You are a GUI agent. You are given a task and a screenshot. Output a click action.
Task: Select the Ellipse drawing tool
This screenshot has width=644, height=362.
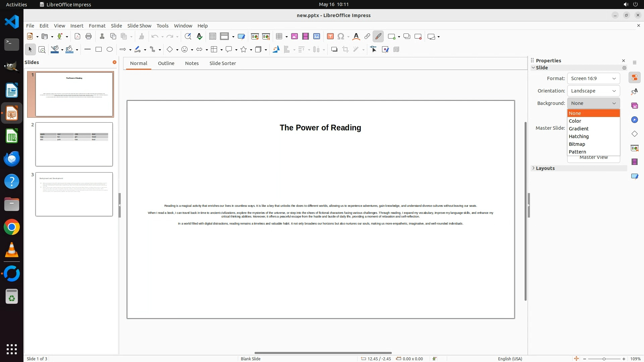pos(110,50)
